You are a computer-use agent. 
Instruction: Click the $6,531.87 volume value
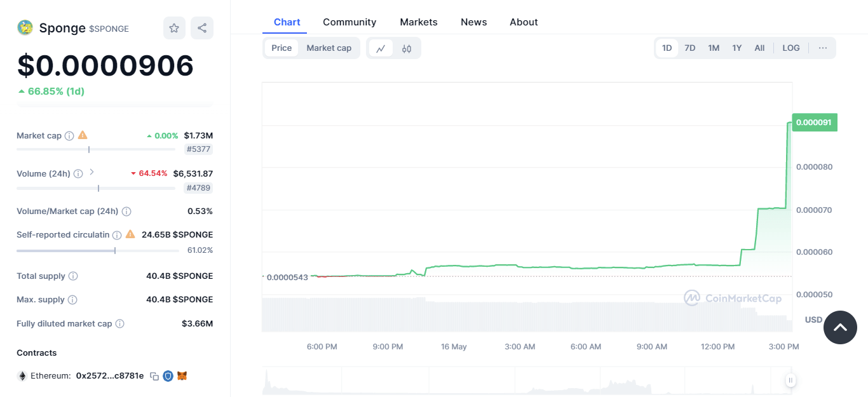pyautogui.click(x=193, y=173)
